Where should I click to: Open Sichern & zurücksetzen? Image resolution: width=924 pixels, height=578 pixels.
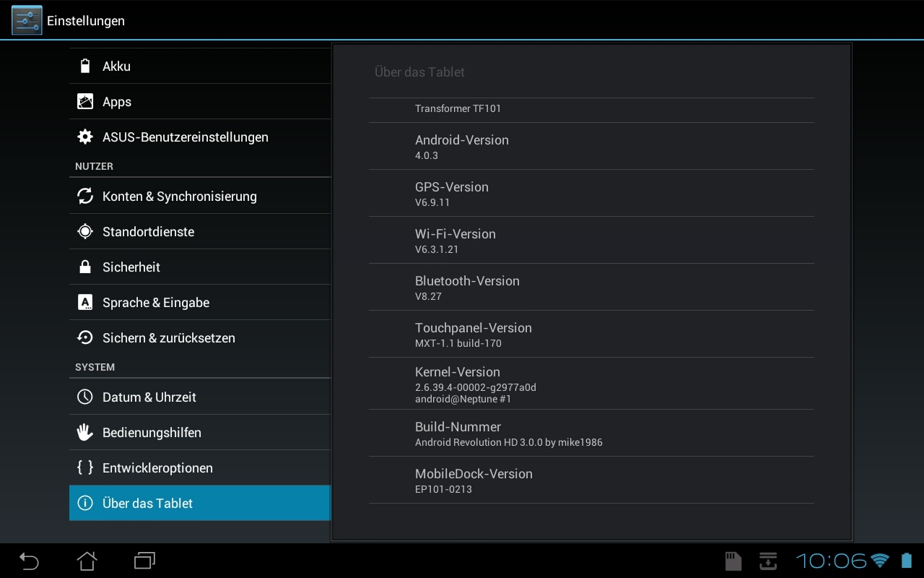click(200, 337)
